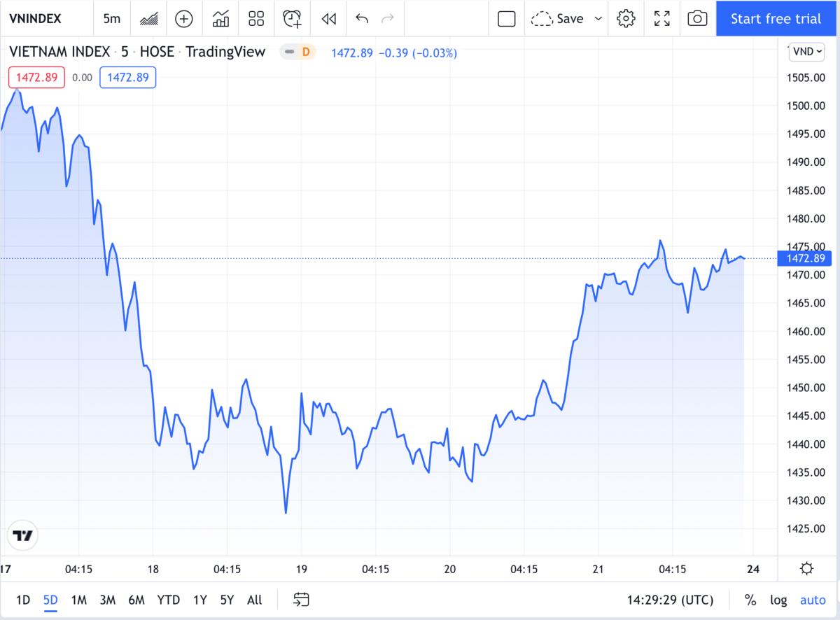Open the indicators and strategies menu

coord(221,19)
